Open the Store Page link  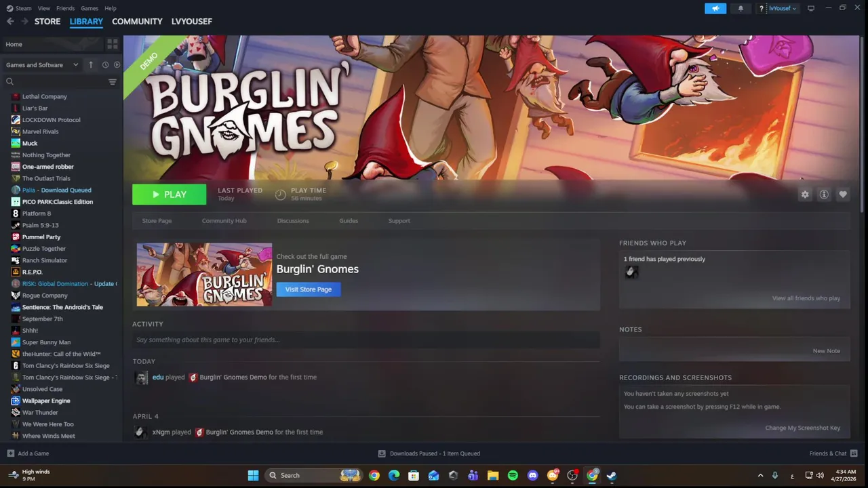click(157, 221)
